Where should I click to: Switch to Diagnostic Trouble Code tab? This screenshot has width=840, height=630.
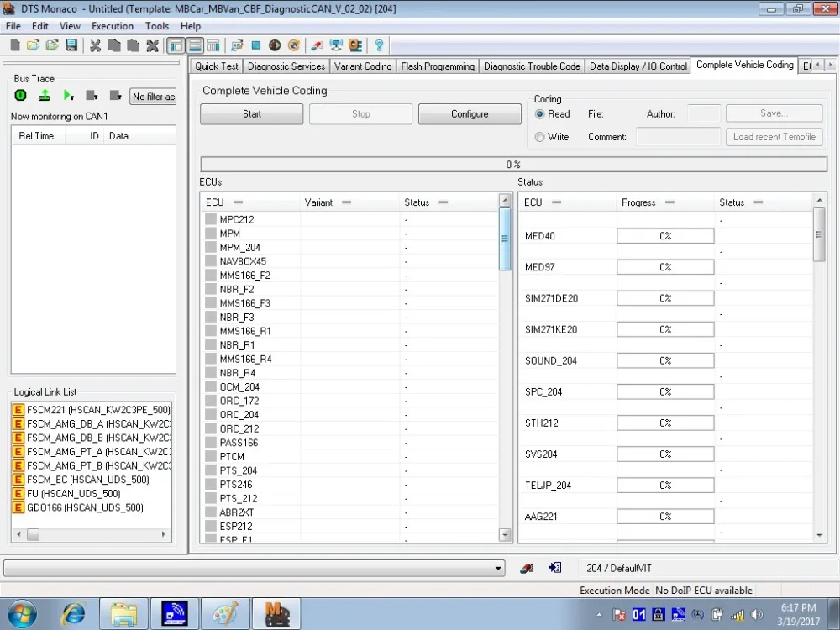coord(532,66)
